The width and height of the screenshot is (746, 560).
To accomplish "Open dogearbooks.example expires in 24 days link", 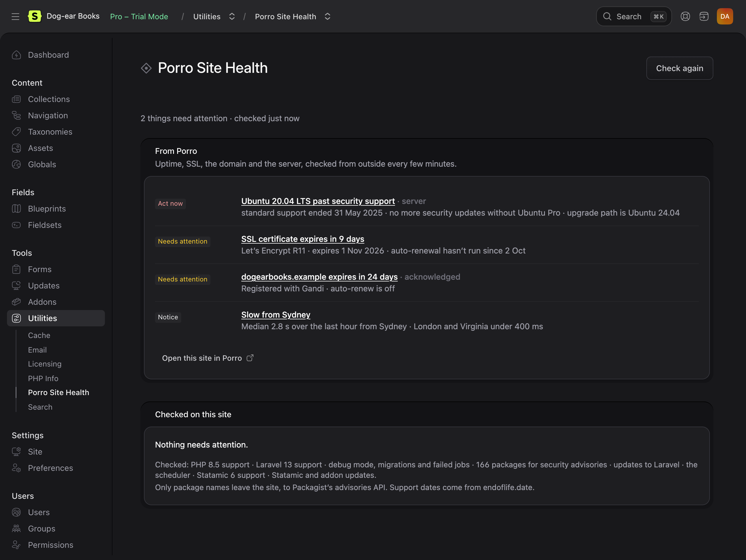I will pos(319,277).
